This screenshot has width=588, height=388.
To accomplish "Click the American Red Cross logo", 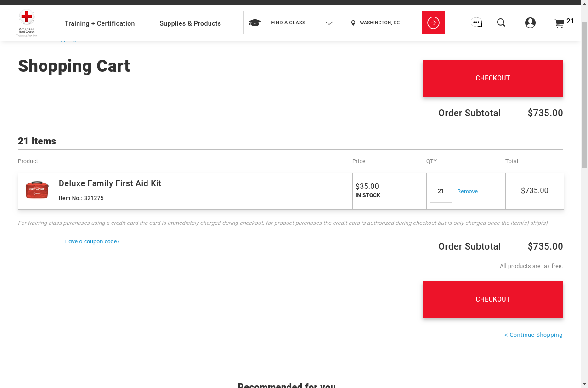I will pyautogui.click(x=27, y=23).
